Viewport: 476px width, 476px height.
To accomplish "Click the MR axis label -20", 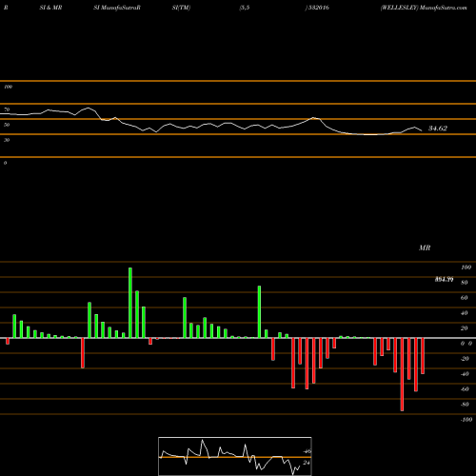I will [x=465, y=359].
